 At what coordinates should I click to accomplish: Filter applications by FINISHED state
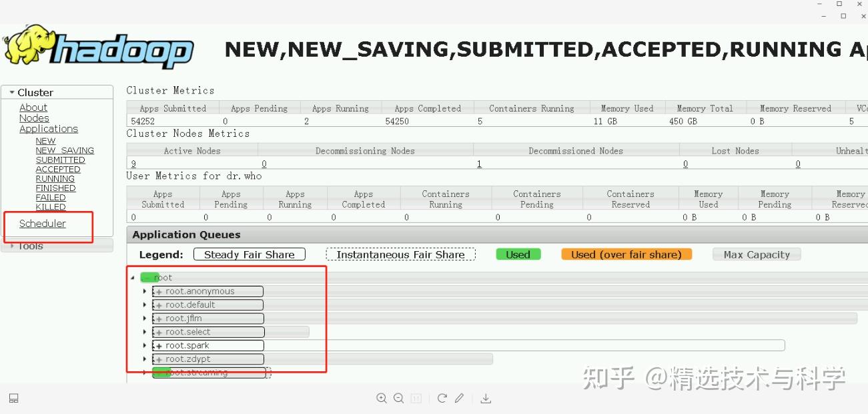point(55,188)
